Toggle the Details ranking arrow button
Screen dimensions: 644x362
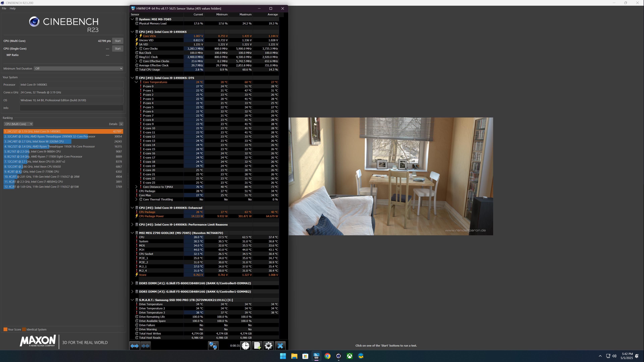tap(121, 124)
